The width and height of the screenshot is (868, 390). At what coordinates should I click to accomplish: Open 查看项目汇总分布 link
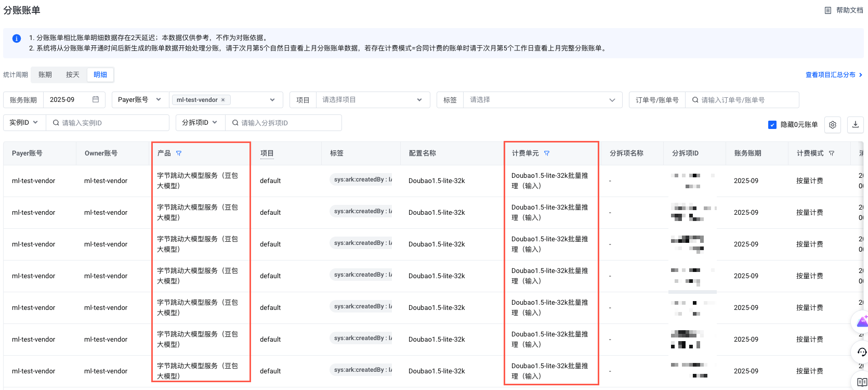(833, 75)
